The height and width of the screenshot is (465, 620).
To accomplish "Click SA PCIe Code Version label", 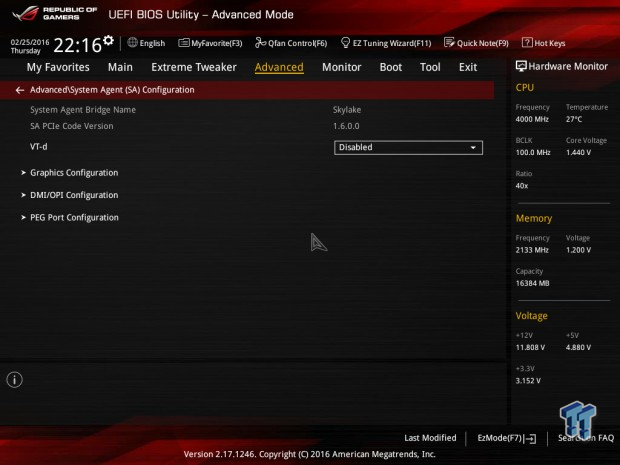I will 72,126.
